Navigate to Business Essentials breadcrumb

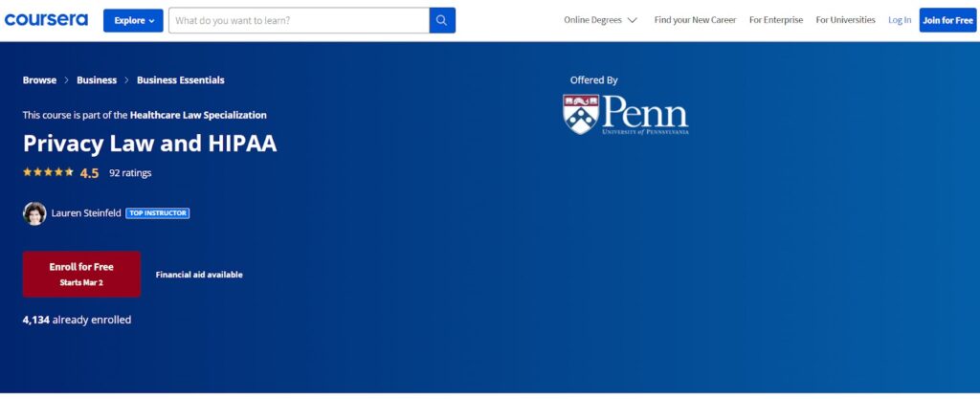(181, 80)
